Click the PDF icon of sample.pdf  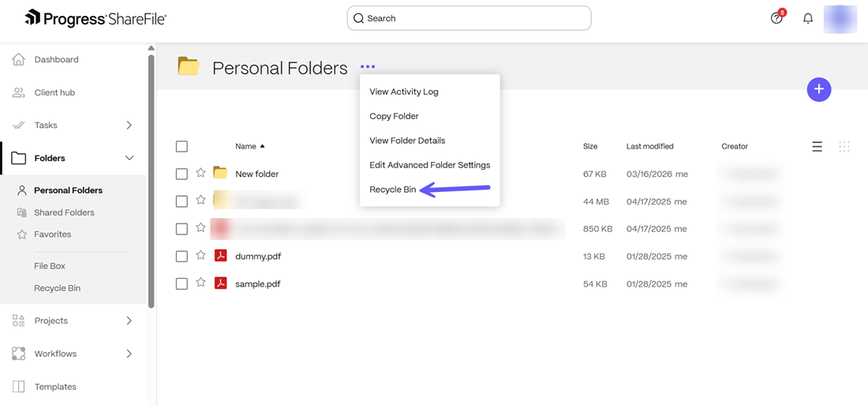pyautogui.click(x=221, y=284)
